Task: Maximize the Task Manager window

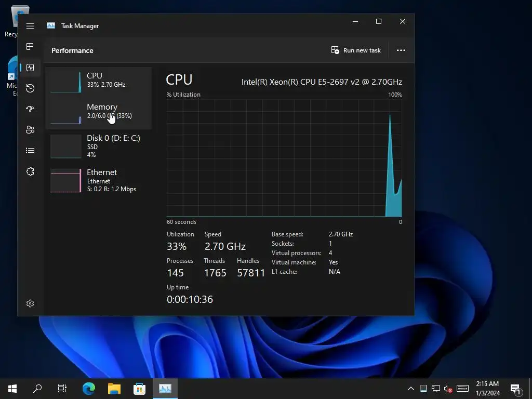Action: pyautogui.click(x=379, y=21)
